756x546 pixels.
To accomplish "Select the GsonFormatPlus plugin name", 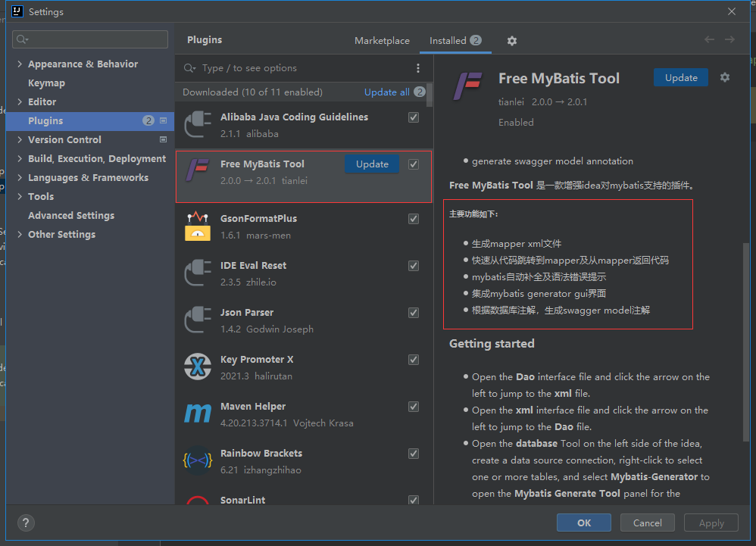I will tap(258, 218).
